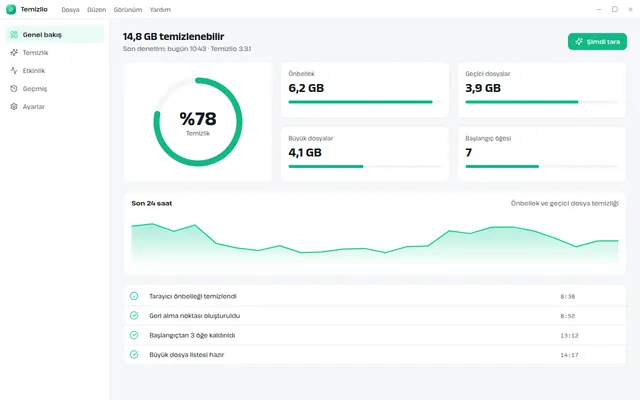640x400 pixels.
Task: Open Ayarlar from the sidebar
Action: point(55,107)
